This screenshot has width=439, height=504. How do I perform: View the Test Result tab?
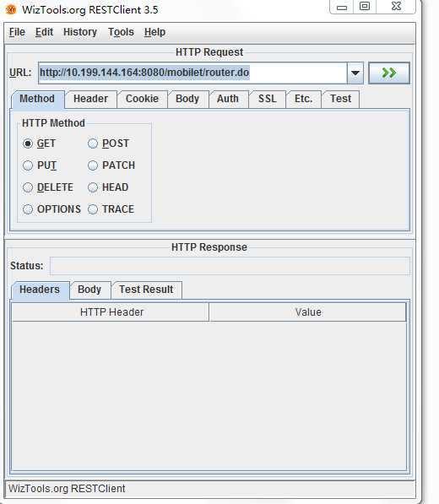(x=146, y=290)
